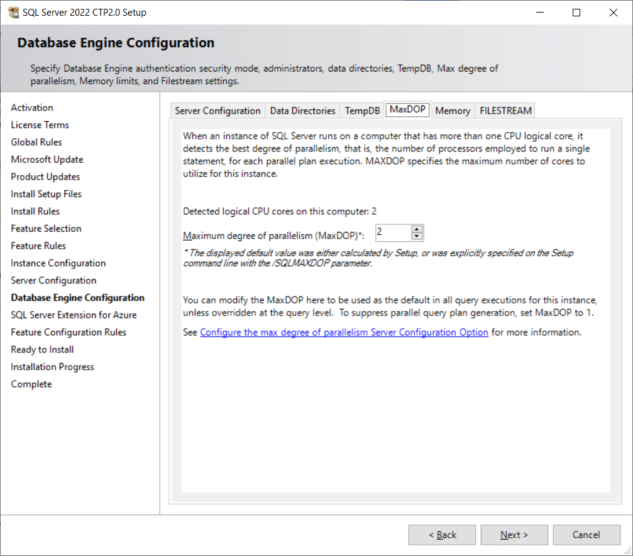Select Product Updates step
Screen dimensions: 633x556
45,177
